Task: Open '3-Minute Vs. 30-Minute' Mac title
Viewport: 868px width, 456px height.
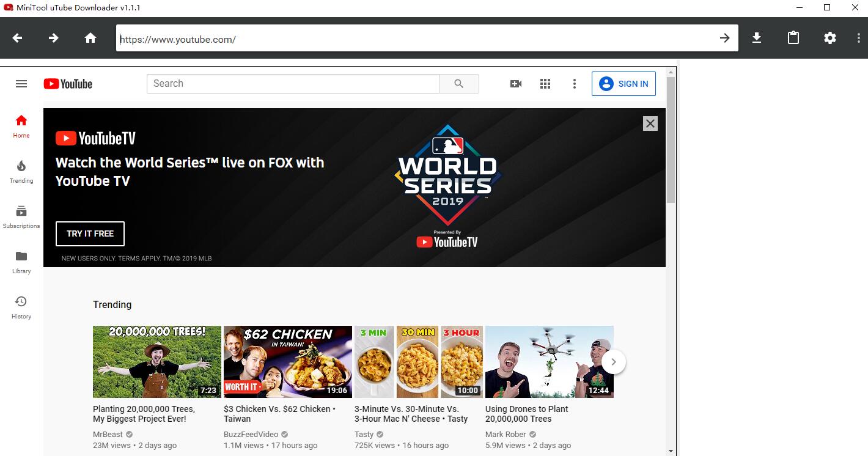Action: coord(411,414)
